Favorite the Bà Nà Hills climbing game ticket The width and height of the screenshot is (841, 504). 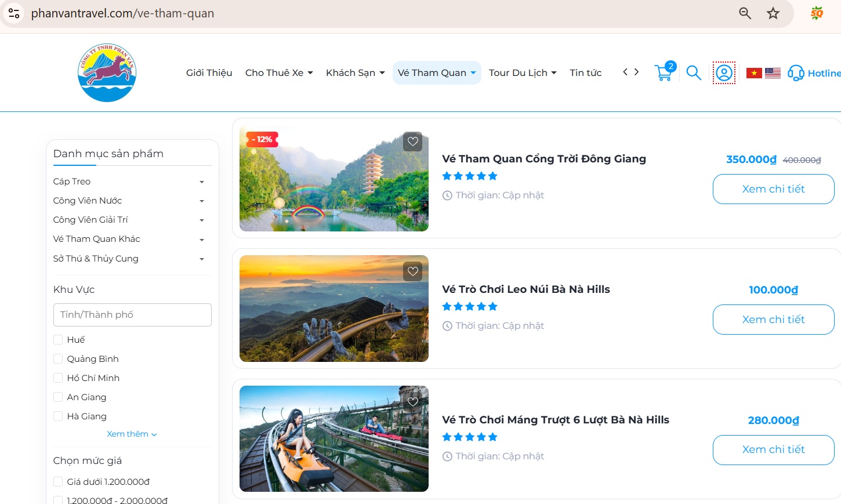pyautogui.click(x=412, y=271)
